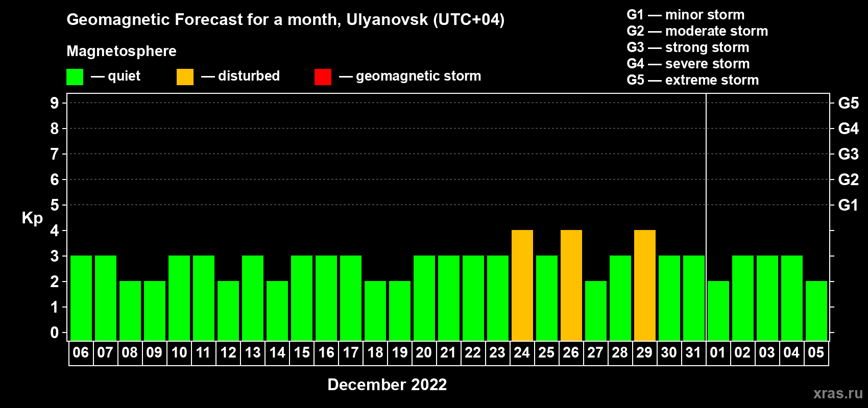Image resolution: width=868 pixels, height=408 pixels.
Task: Click the date label 24
Action: (522, 352)
